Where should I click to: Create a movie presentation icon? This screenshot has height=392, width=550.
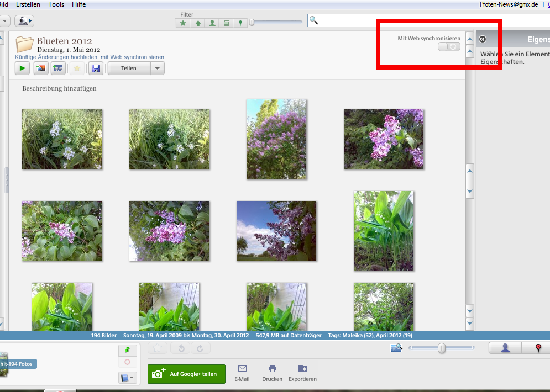58,68
